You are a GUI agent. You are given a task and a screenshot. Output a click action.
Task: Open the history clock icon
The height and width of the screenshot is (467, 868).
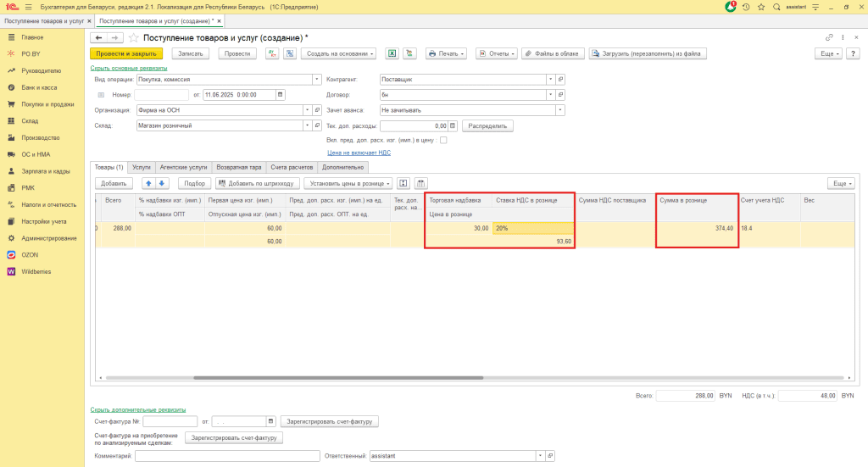coord(746,7)
